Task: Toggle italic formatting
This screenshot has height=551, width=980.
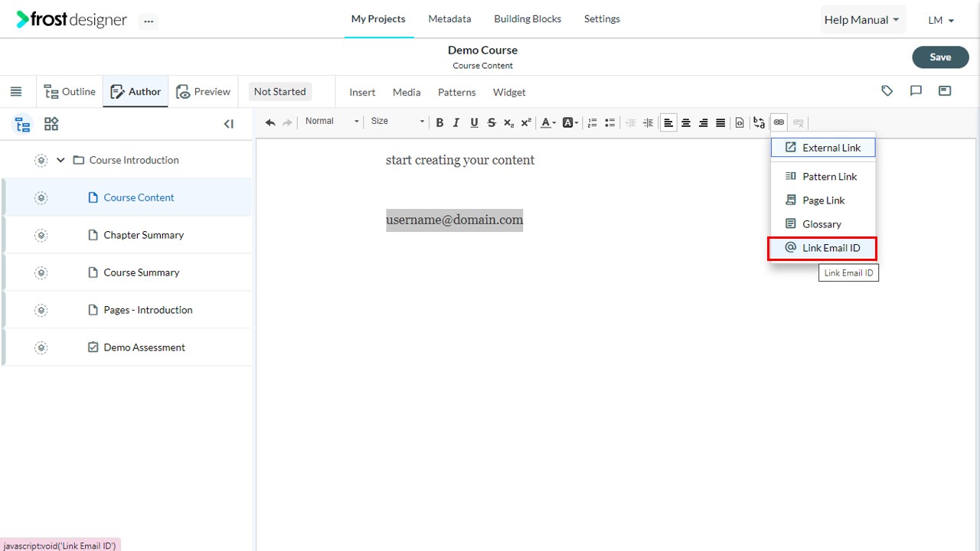Action: coord(456,122)
